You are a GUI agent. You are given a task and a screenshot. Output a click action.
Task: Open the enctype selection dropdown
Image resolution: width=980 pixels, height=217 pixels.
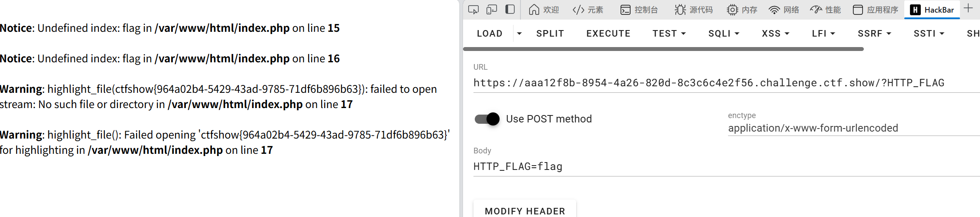[x=853, y=128]
